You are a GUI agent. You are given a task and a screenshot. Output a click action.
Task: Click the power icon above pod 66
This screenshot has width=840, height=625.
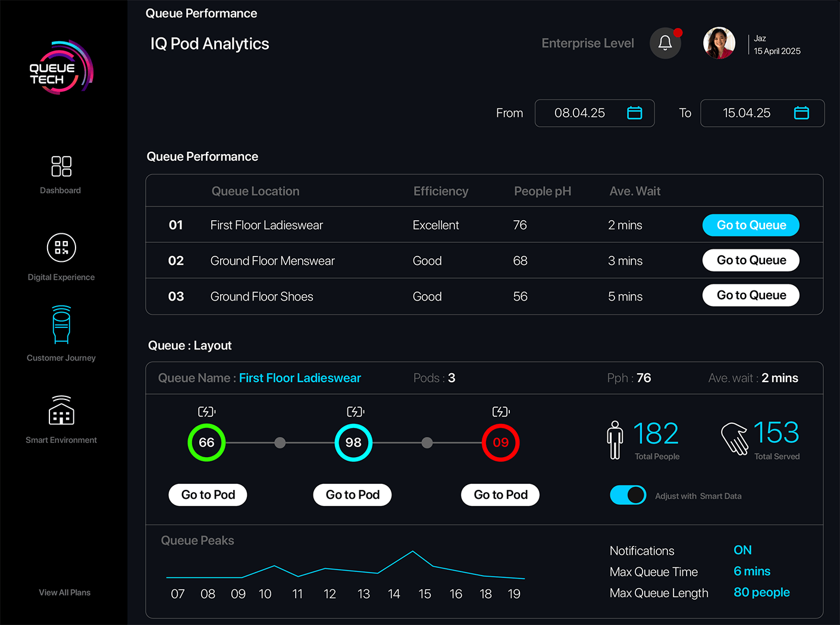(x=206, y=411)
